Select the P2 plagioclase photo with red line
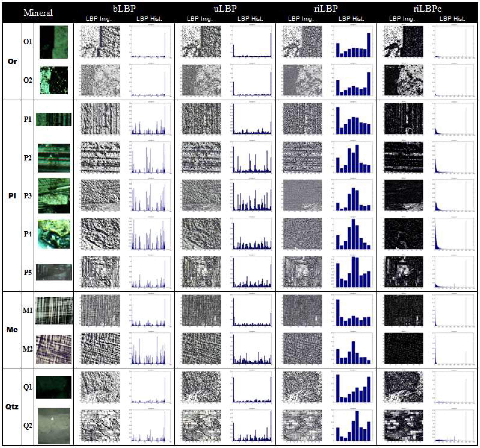This screenshot has height=448, width=480. [54, 158]
